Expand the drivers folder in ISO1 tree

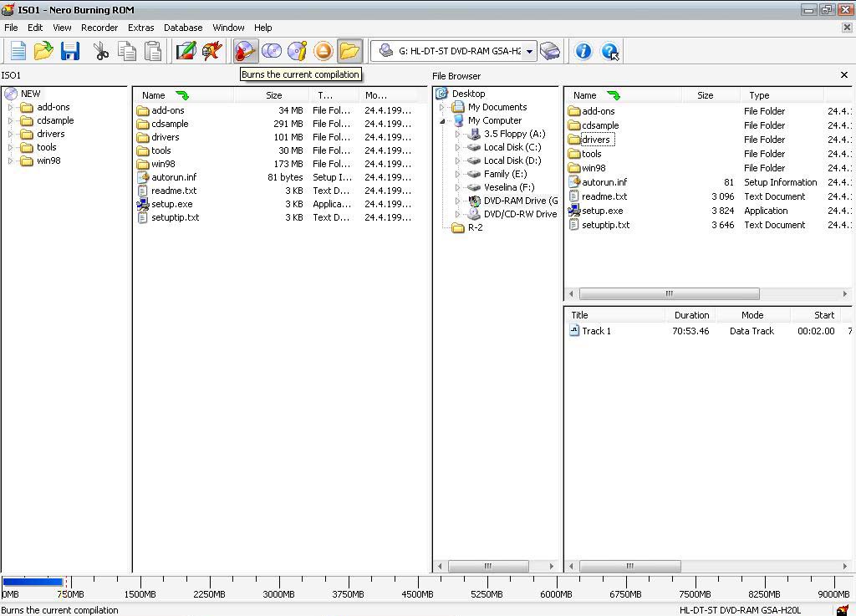(10, 135)
